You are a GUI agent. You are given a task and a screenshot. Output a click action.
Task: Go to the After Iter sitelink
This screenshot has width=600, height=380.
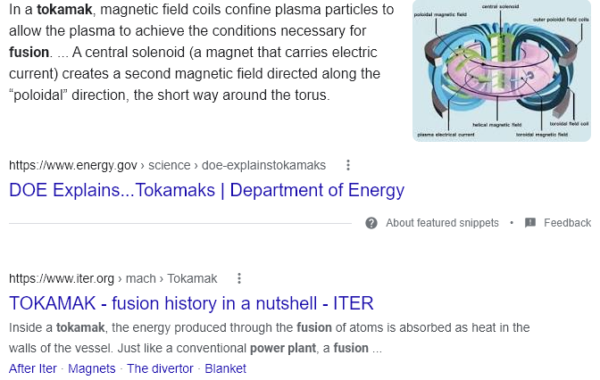33,369
